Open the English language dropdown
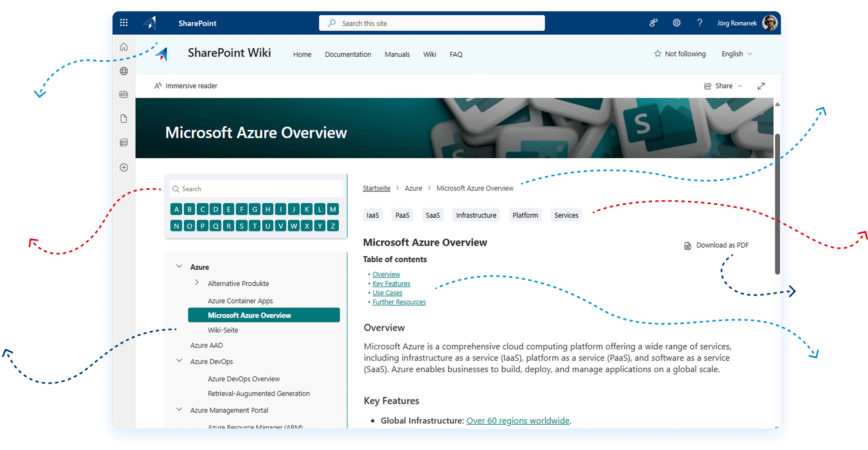This screenshot has width=868, height=450. click(x=737, y=54)
